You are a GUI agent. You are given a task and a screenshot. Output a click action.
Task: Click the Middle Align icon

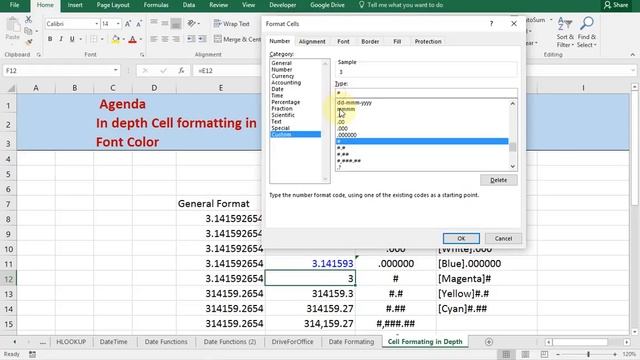[x=165, y=24]
